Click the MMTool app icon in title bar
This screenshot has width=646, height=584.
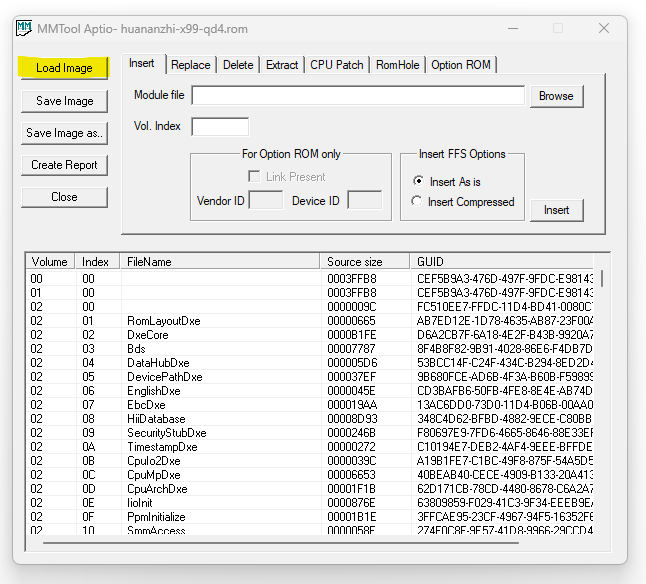tap(24, 28)
